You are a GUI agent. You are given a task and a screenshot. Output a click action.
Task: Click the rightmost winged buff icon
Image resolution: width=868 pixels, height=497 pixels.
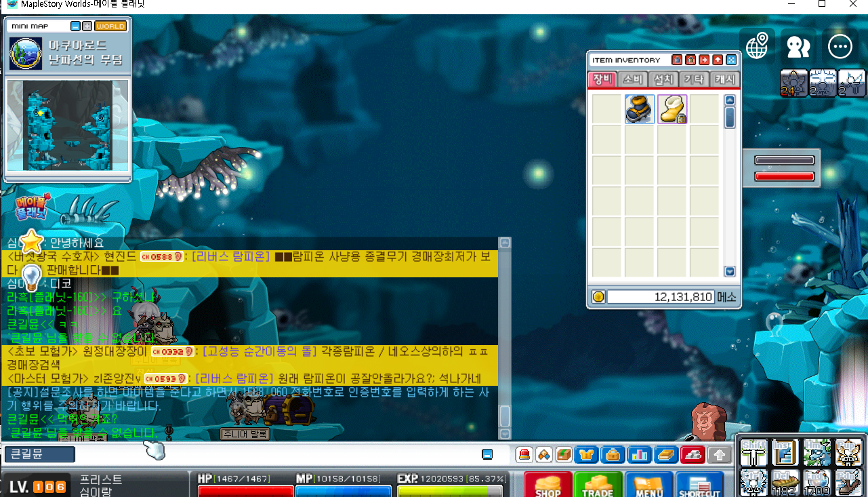(x=852, y=83)
